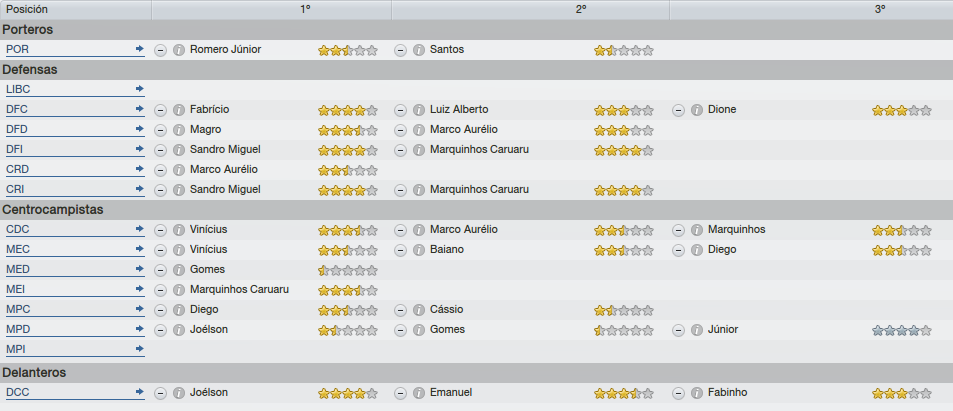Click the arrow beside LIBC position
The width and height of the screenshot is (953, 411).
pos(140,89)
